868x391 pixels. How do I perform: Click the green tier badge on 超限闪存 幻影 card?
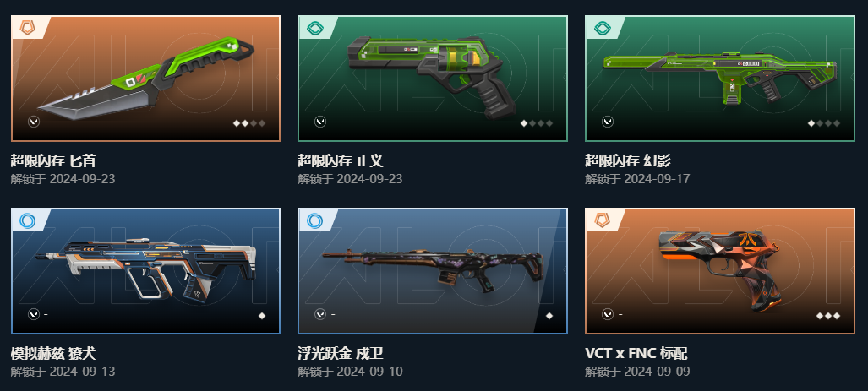[x=602, y=28]
